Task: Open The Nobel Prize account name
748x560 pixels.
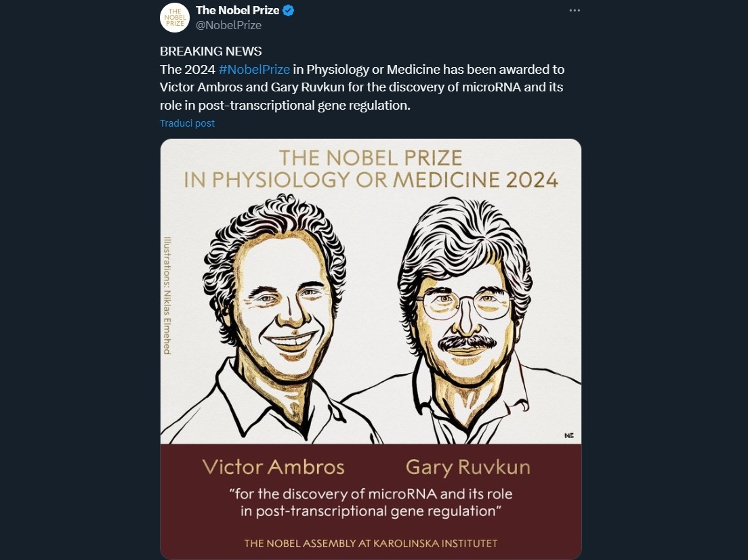Action: tap(237, 11)
